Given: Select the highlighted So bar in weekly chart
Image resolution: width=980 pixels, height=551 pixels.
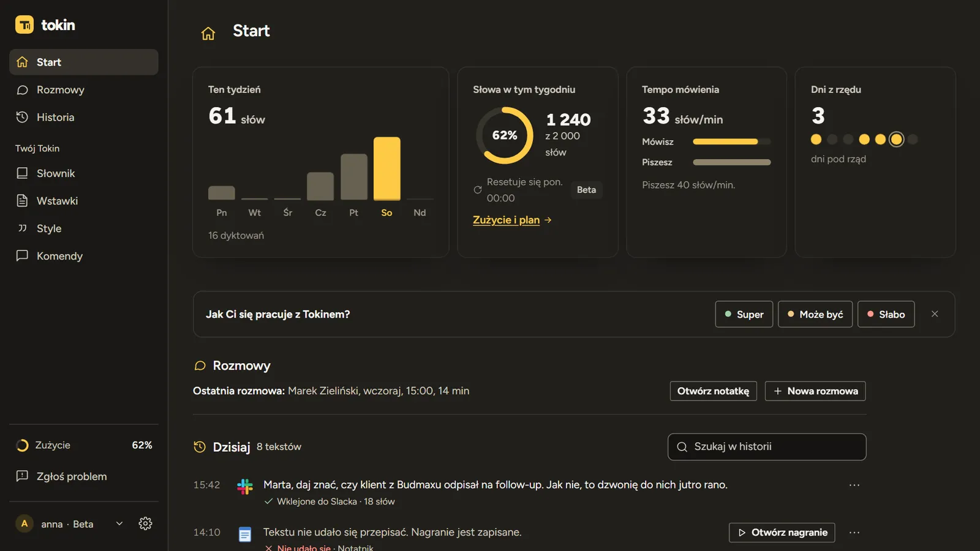Looking at the screenshot, I should click(387, 168).
